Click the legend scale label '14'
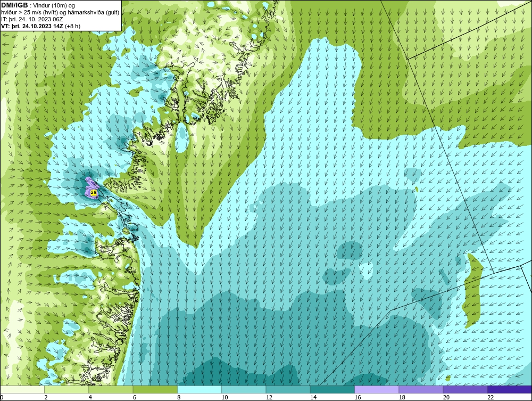Screen dimensions: 532x401 pyautogui.click(x=313, y=397)
